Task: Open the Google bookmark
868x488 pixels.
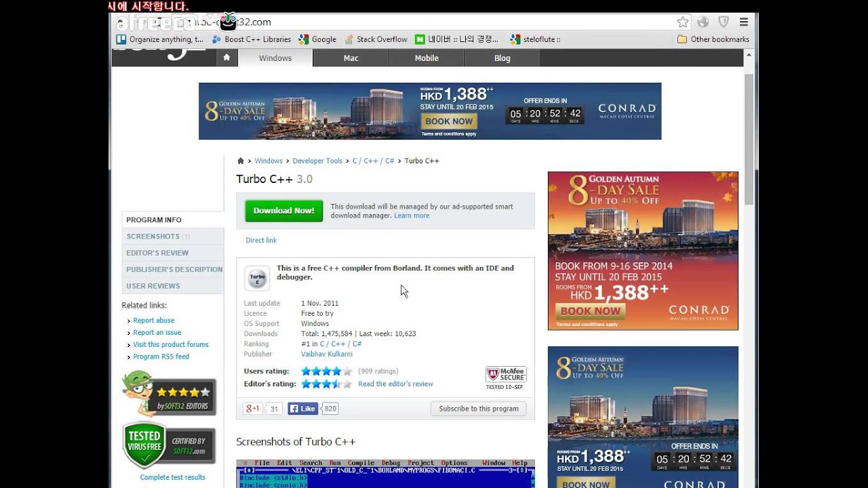Action: [317, 39]
